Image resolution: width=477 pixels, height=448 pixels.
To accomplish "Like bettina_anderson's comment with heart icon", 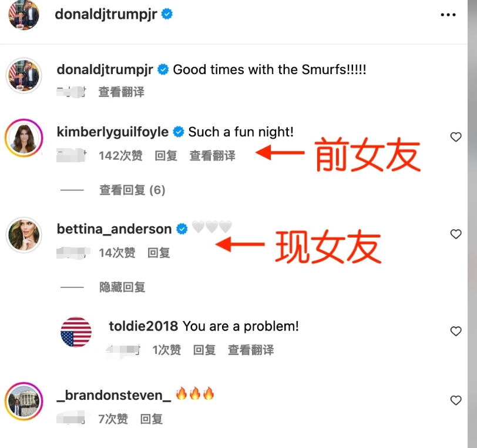I will click(x=456, y=234).
